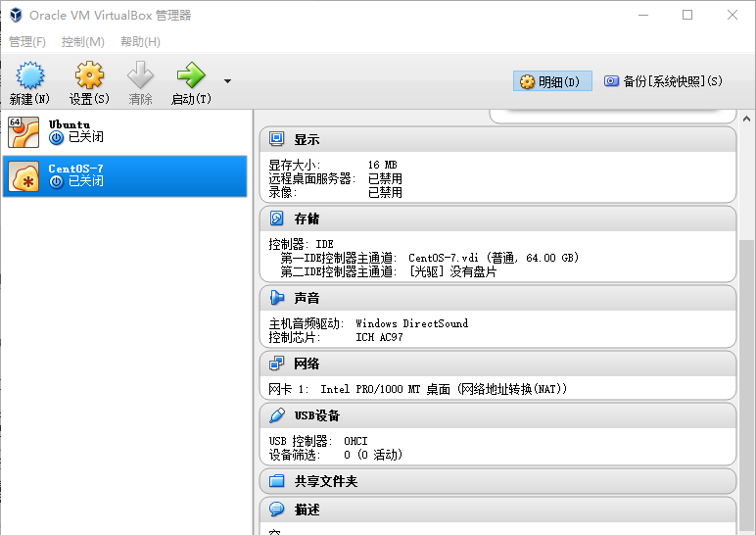Open dropdown arrow next to Start button
Screen dimensions: 756x535
pos(227,81)
